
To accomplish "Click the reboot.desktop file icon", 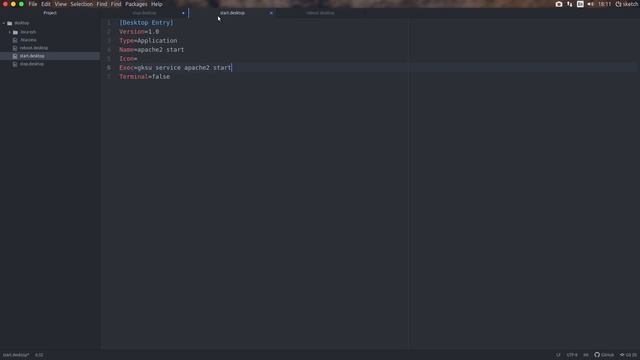I will click(15, 48).
